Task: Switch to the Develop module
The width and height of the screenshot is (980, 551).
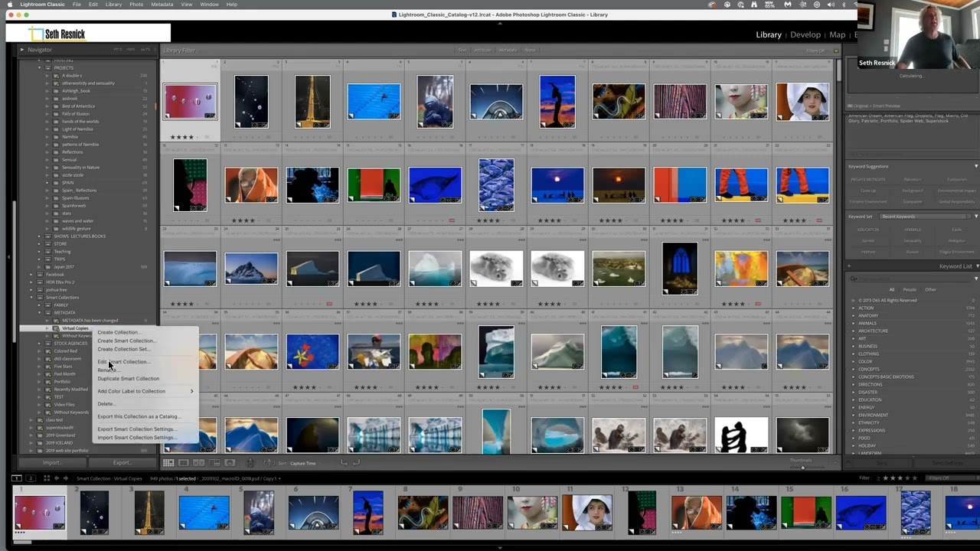Action: [x=805, y=34]
